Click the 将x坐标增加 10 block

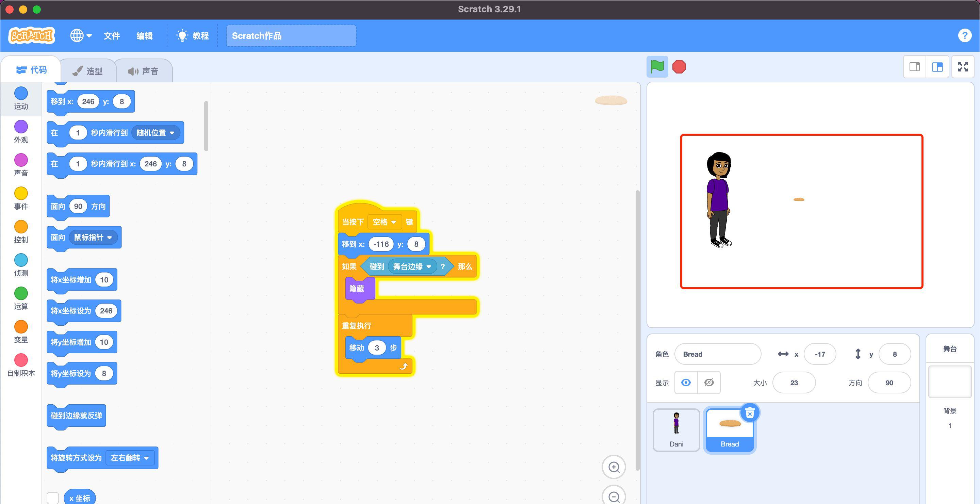[x=71, y=280]
